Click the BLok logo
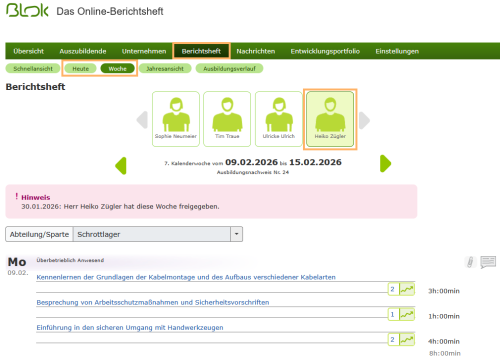 27,10
